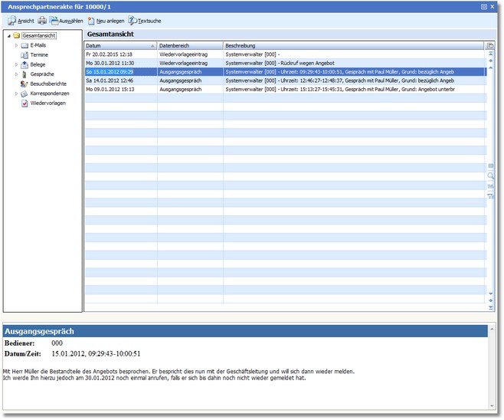Select the Korrespondenzen icon
Screen dimensions: 504x420
point(25,94)
